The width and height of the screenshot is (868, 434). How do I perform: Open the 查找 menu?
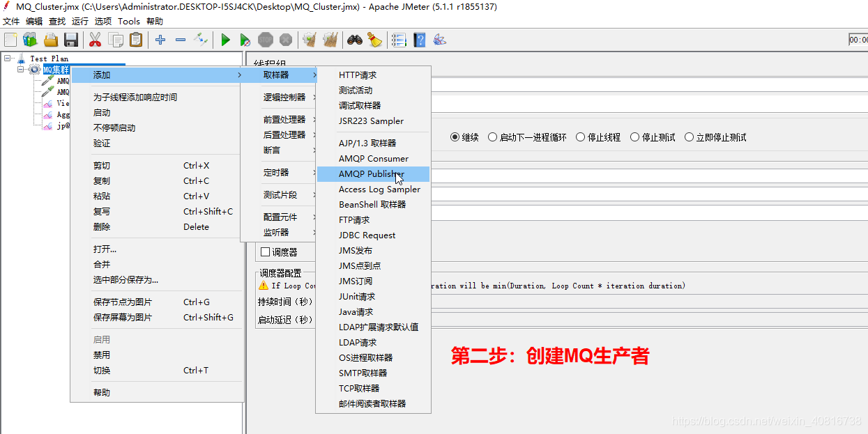pos(56,22)
